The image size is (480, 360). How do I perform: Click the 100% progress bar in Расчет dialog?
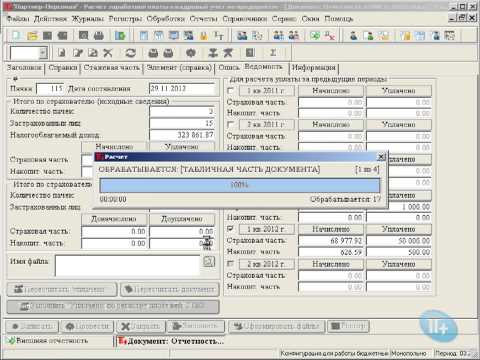pos(240,185)
